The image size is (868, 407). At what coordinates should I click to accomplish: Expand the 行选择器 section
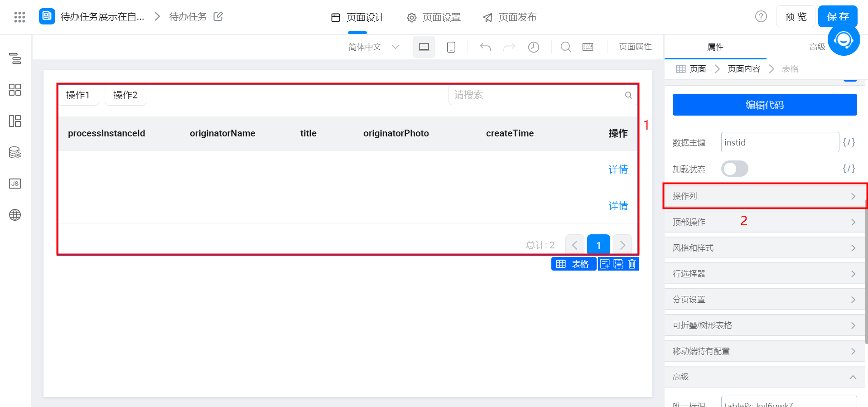coord(765,274)
